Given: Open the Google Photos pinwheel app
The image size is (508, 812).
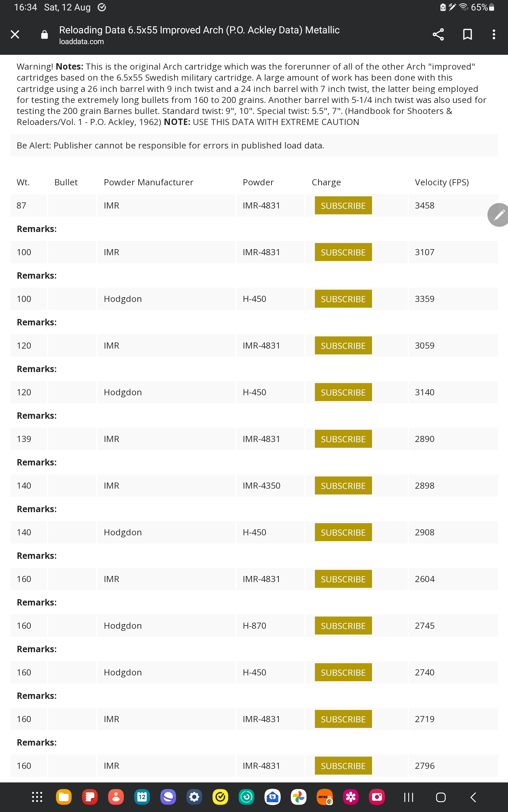Looking at the screenshot, I should (299, 797).
